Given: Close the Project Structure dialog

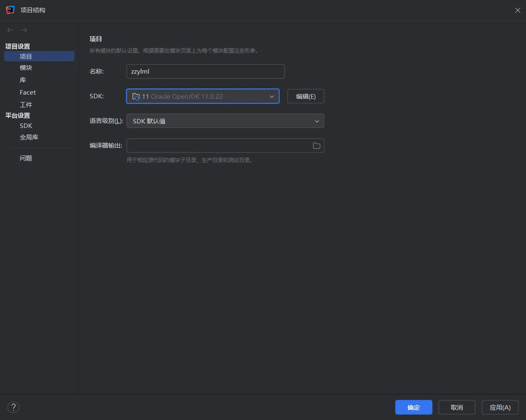Looking at the screenshot, I should tap(517, 10).
